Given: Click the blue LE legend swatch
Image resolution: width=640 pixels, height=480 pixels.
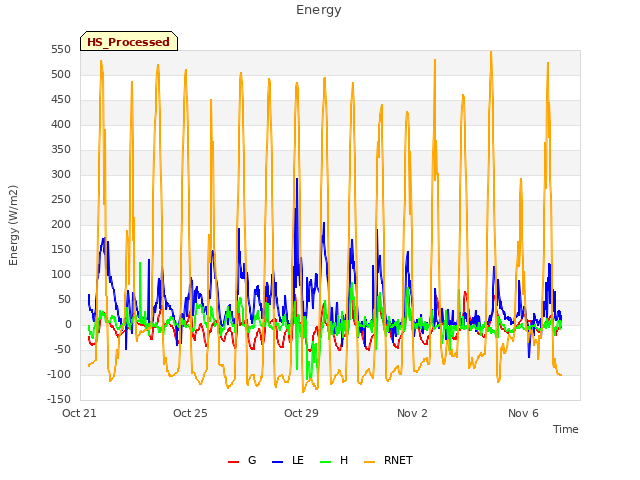Looking at the screenshot, I should [x=277, y=462].
